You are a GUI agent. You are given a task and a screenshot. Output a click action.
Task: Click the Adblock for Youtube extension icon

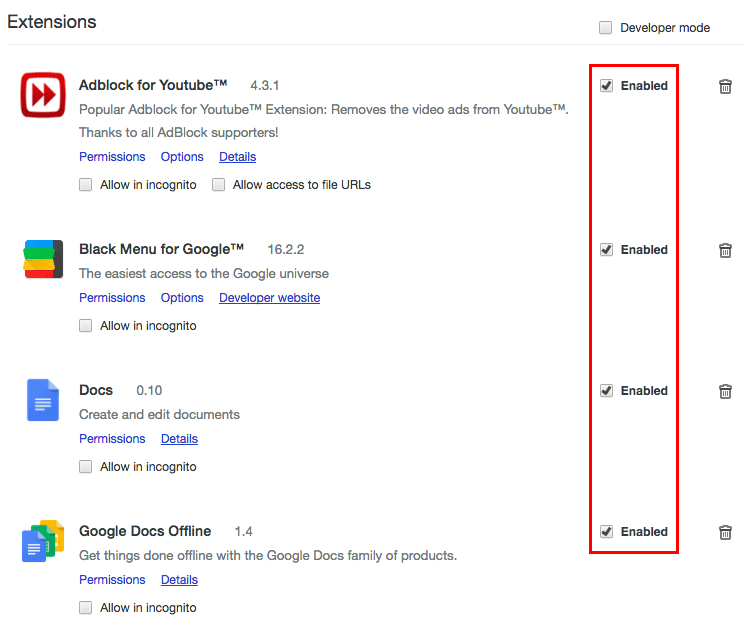click(x=43, y=95)
